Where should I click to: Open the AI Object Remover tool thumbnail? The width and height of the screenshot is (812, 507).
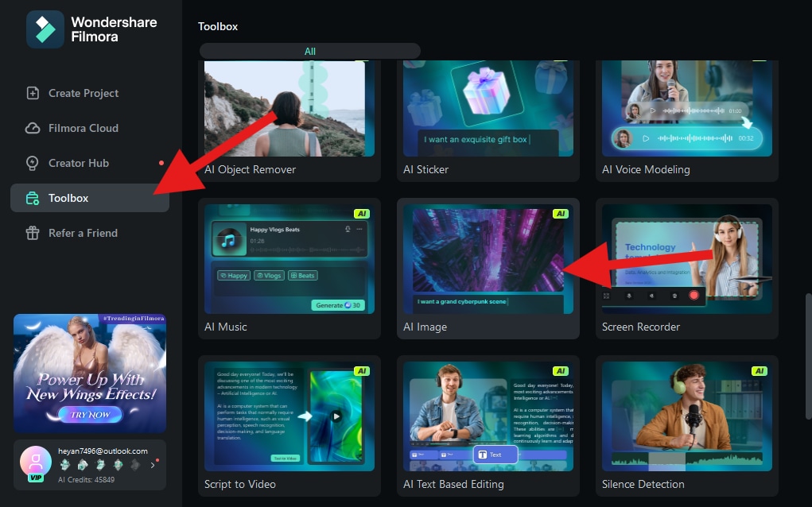tap(289, 109)
